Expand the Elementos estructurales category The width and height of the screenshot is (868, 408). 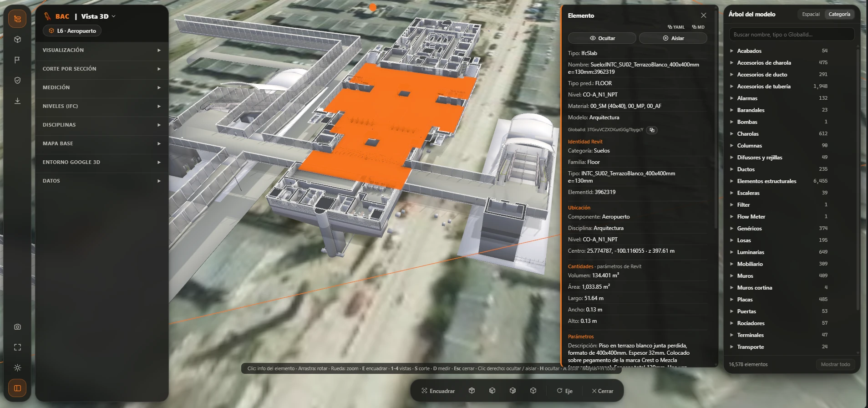pyautogui.click(x=731, y=181)
